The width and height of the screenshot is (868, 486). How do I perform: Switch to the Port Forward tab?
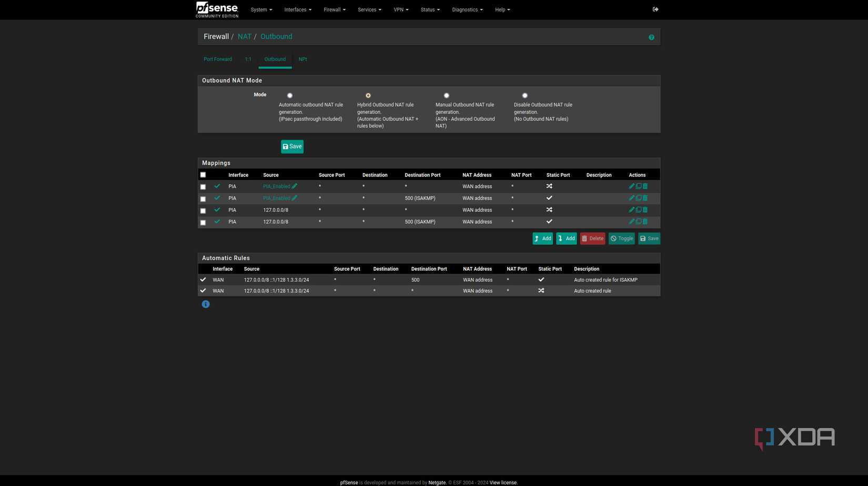(217, 59)
